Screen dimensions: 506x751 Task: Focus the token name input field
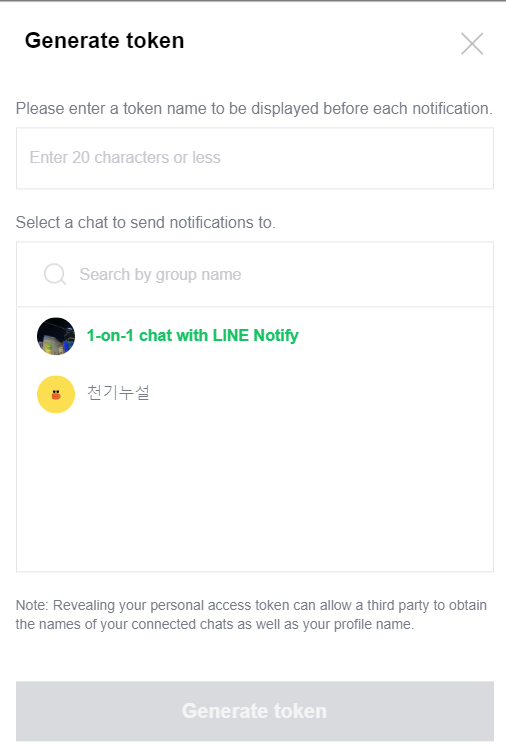(255, 158)
